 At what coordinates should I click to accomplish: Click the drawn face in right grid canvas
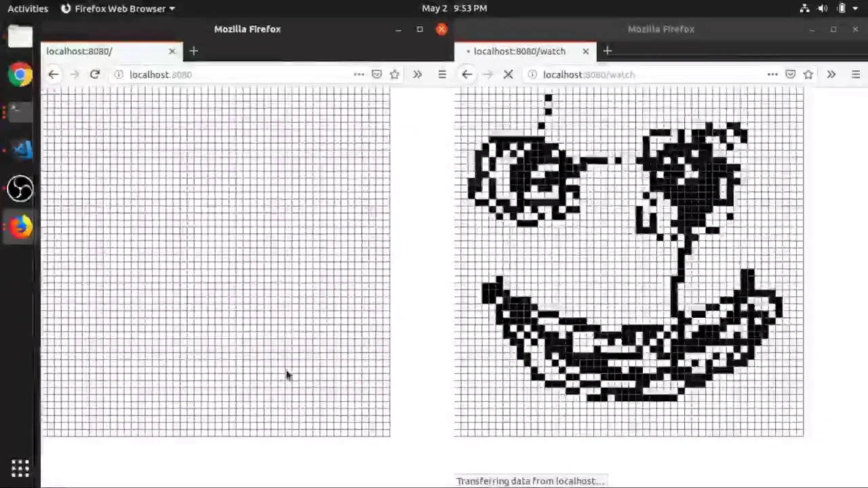pos(629,263)
